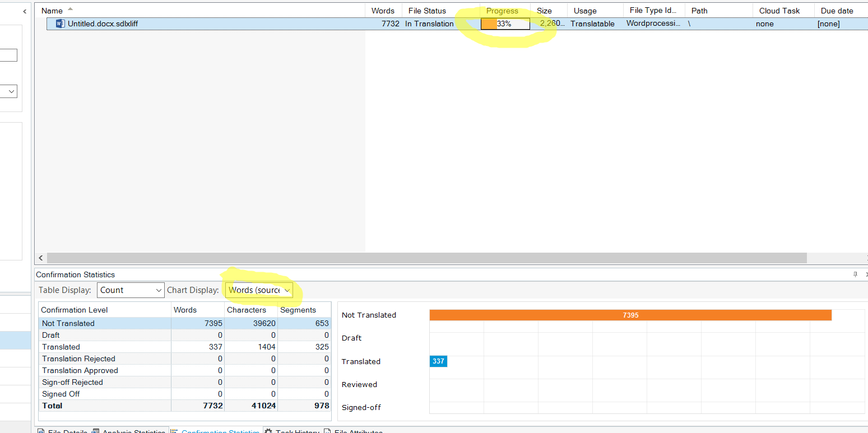
Task: Click the none Cloud Task cell
Action: (x=764, y=24)
